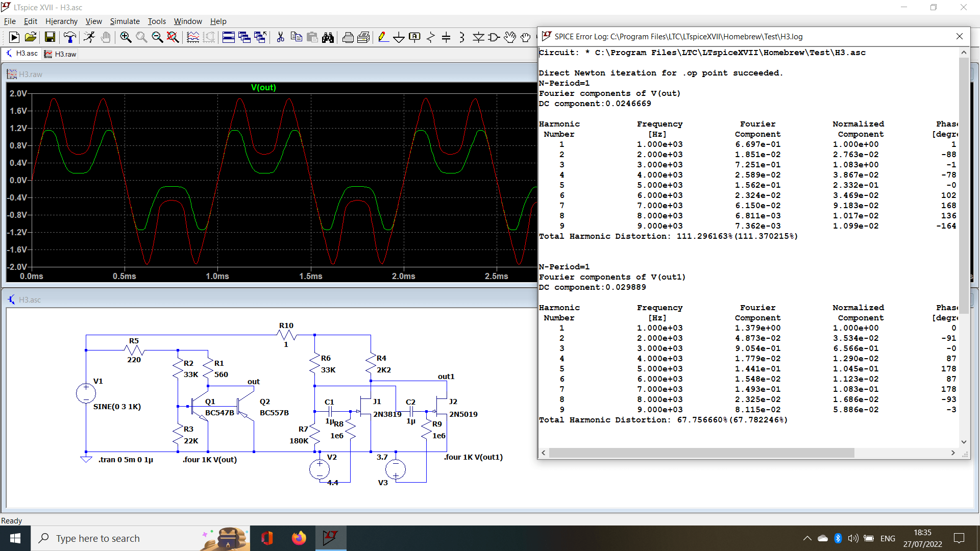980x551 pixels.
Task: Click the Find binoculars icon
Action: pos(328,37)
